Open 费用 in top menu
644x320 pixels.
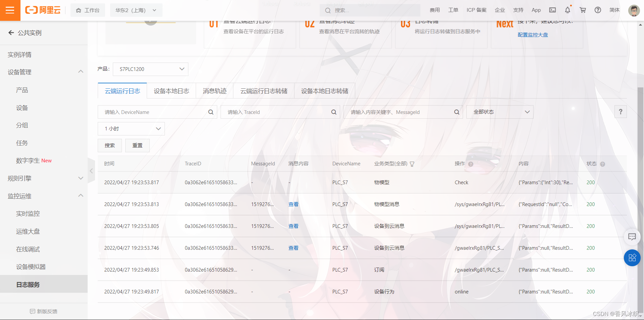click(434, 10)
